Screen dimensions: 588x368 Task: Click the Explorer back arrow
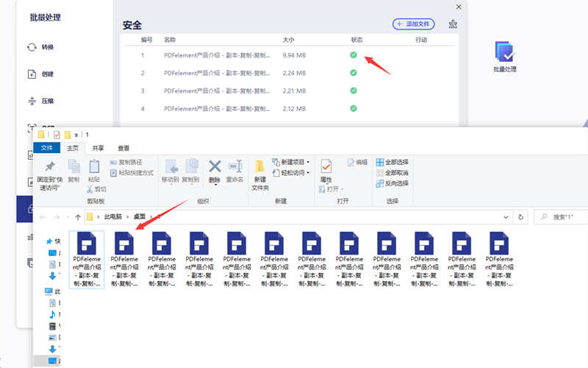[x=43, y=217]
